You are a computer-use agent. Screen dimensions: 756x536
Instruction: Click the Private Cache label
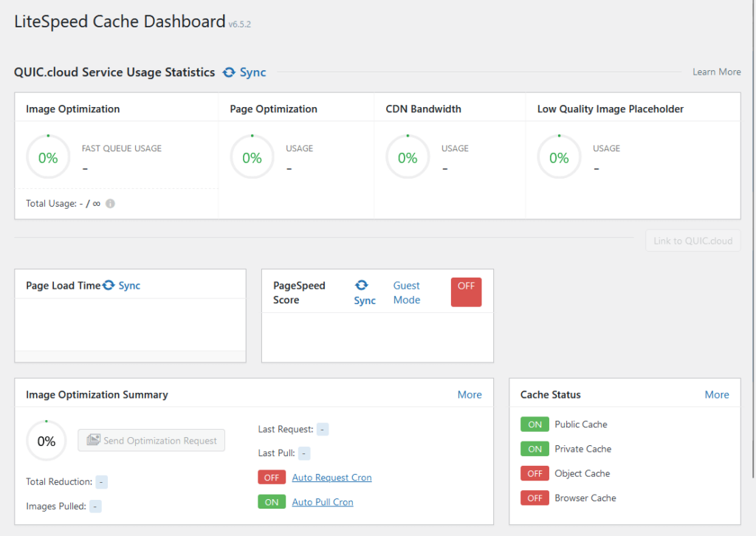pos(583,449)
